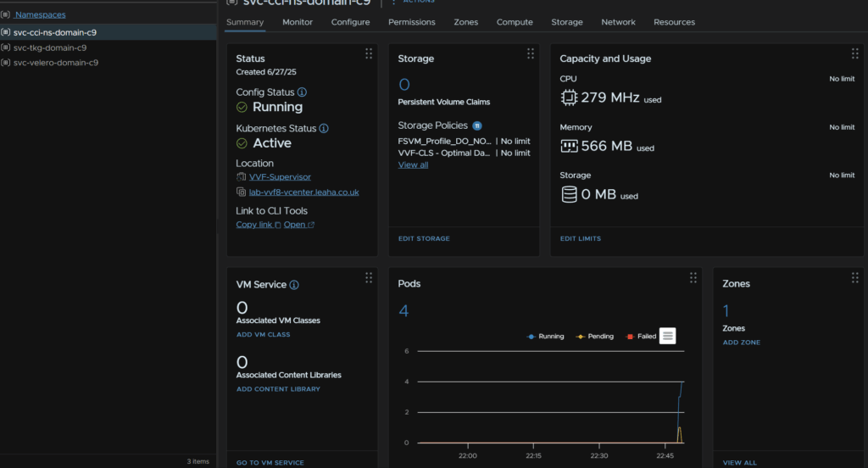Image resolution: width=868 pixels, height=468 pixels.
Task: Click the Persistent Volume Claims count 0
Action: (404, 85)
